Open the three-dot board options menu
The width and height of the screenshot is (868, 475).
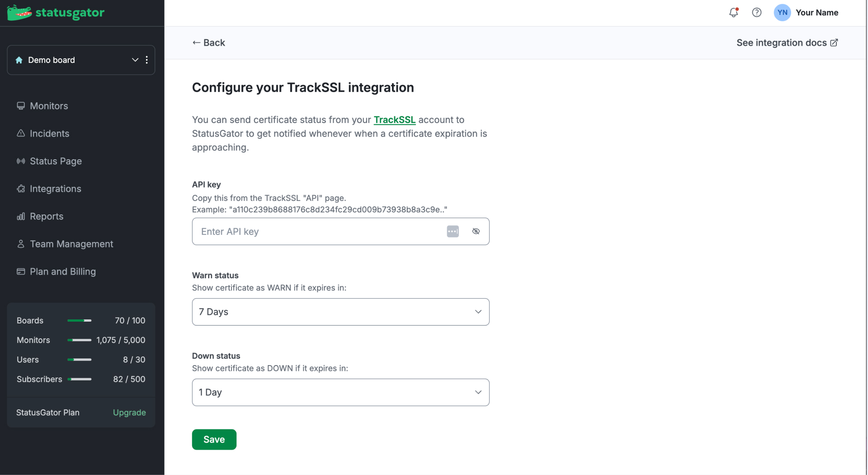(147, 60)
